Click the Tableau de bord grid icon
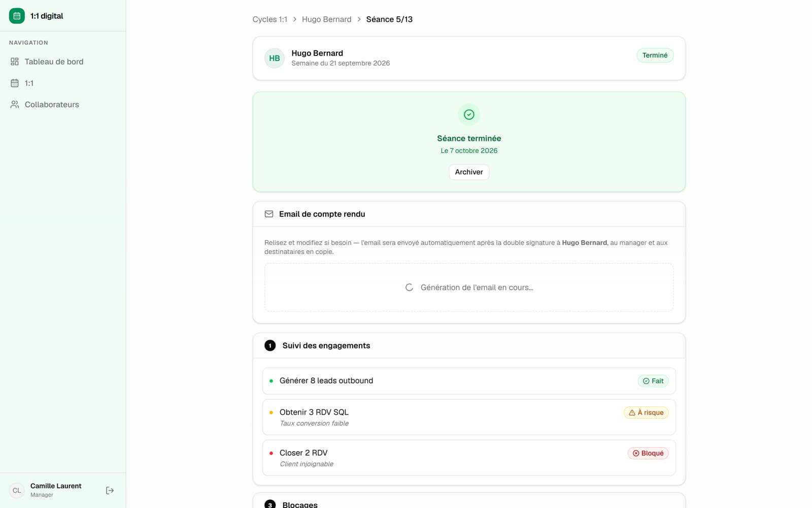The height and width of the screenshot is (508, 812). tap(15, 61)
